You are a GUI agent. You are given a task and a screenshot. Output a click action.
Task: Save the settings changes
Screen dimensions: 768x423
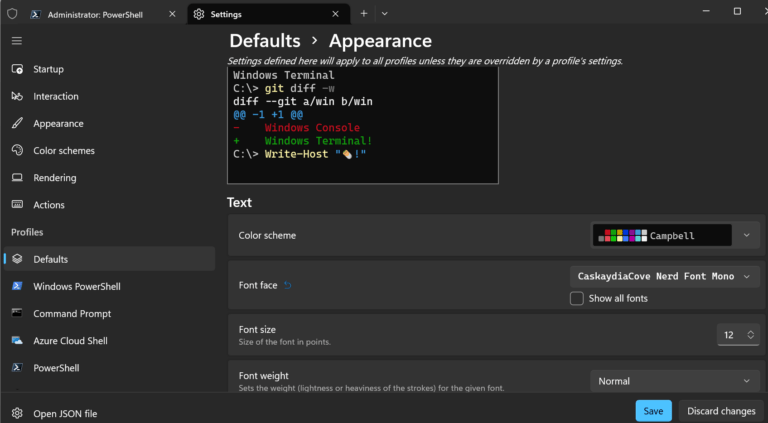pos(653,411)
